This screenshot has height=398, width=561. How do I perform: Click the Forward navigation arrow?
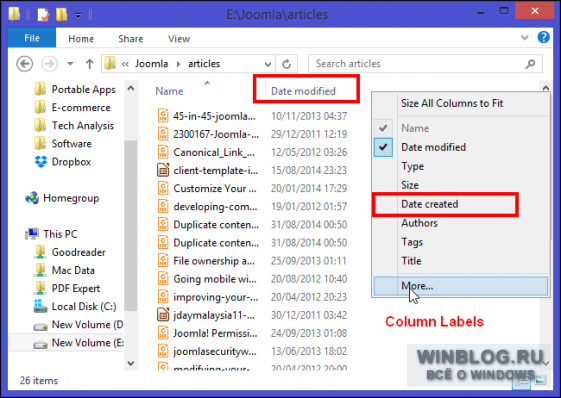point(49,64)
